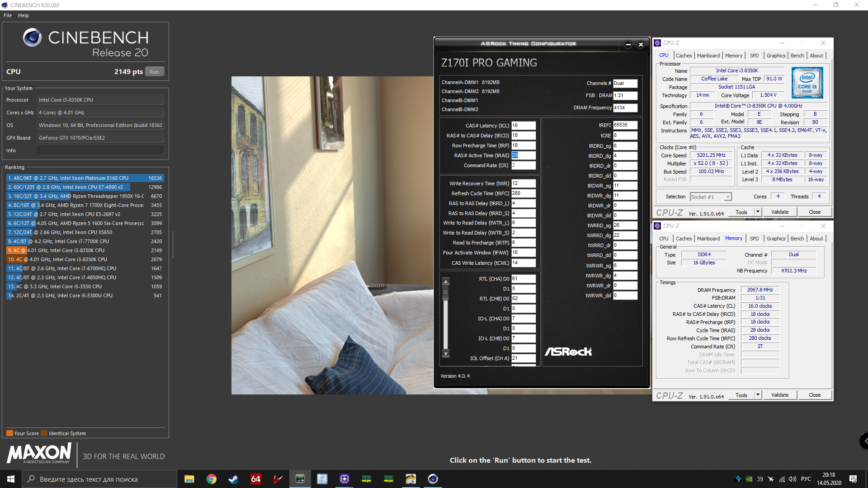This screenshot has height=488, width=868.
Task: Switch input language РУС indicator
Action: [x=806, y=479]
